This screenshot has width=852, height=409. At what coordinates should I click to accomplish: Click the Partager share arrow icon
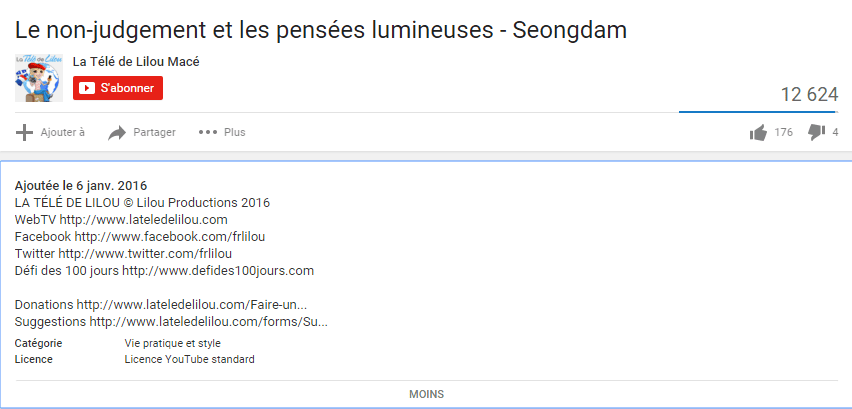[x=117, y=133]
